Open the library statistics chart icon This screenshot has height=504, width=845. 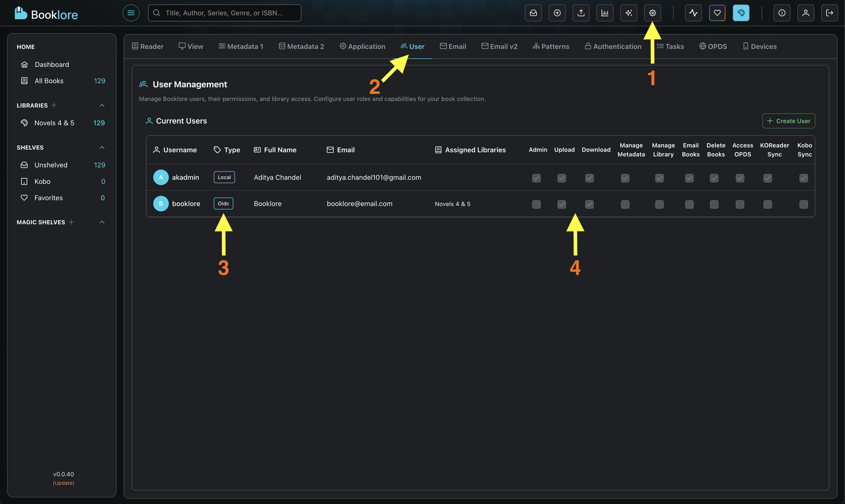(x=604, y=13)
